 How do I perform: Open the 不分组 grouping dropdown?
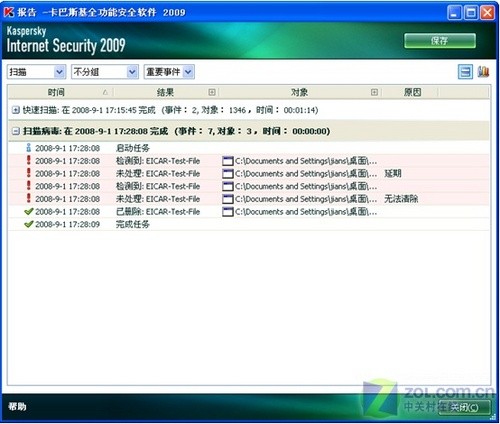pyautogui.click(x=105, y=72)
